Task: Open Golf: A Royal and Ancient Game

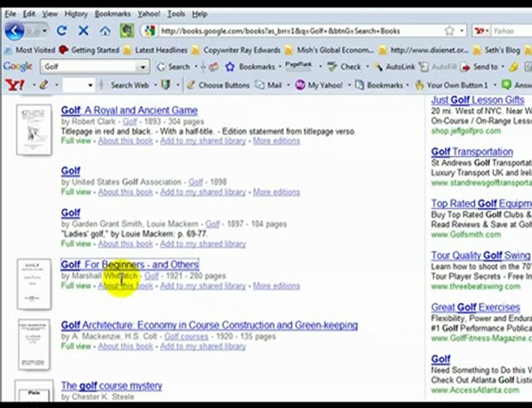Action: pyautogui.click(x=129, y=110)
